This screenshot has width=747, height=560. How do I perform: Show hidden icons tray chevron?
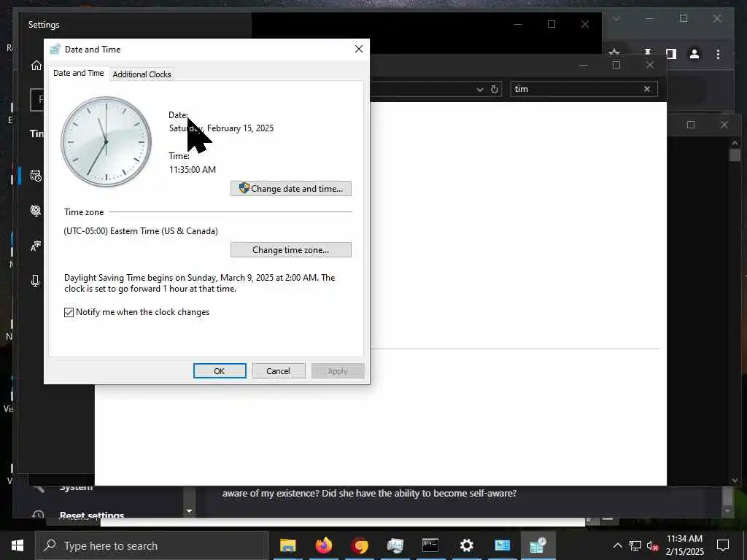617,545
